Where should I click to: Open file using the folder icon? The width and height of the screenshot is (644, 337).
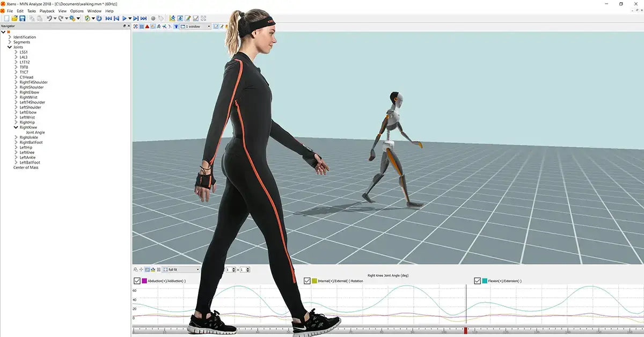(14, 18)
